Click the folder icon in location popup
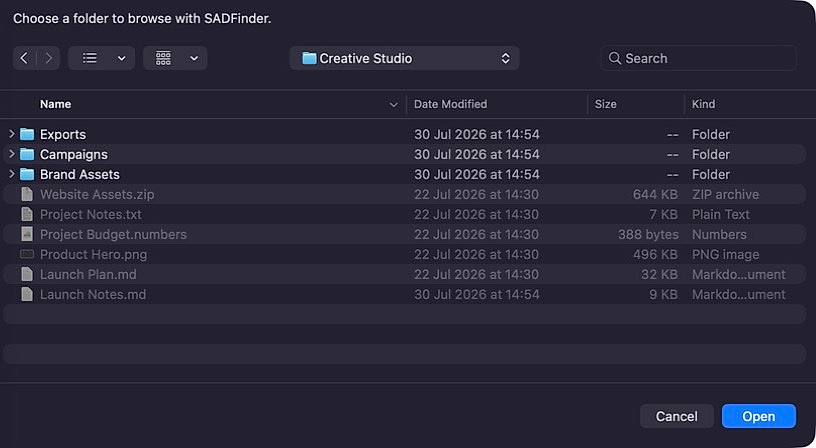 pos(309,58)
